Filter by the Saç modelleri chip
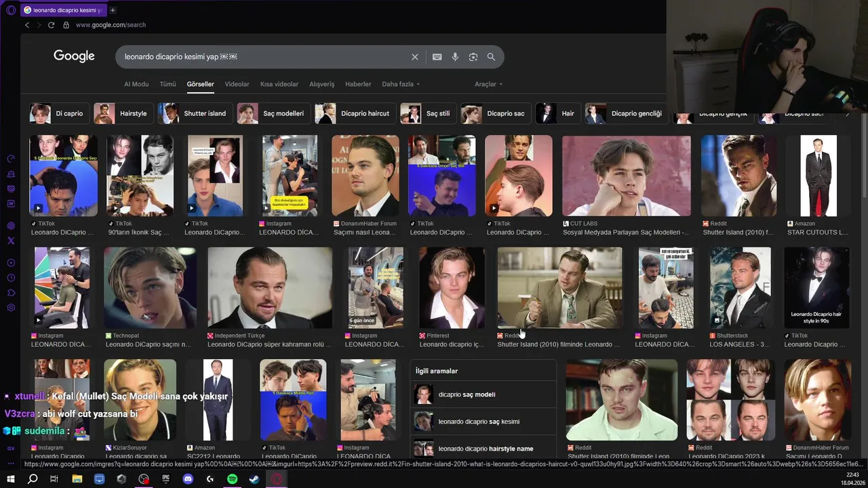This screenshot has width=868, height=488. tap(274, 113)
